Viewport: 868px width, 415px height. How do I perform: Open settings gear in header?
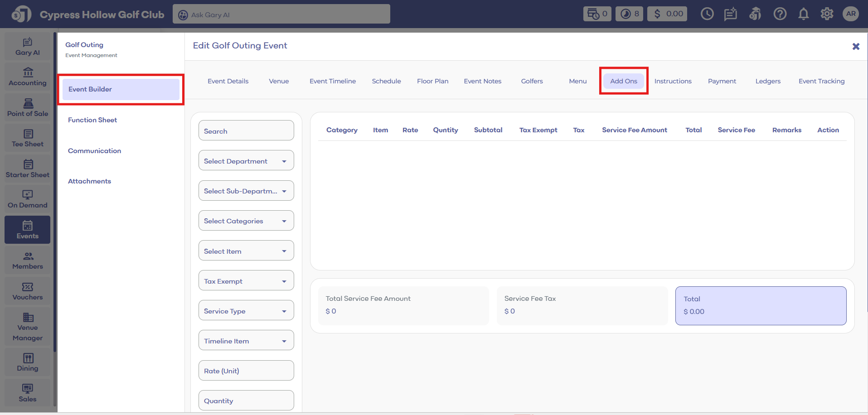click(827, 14)
